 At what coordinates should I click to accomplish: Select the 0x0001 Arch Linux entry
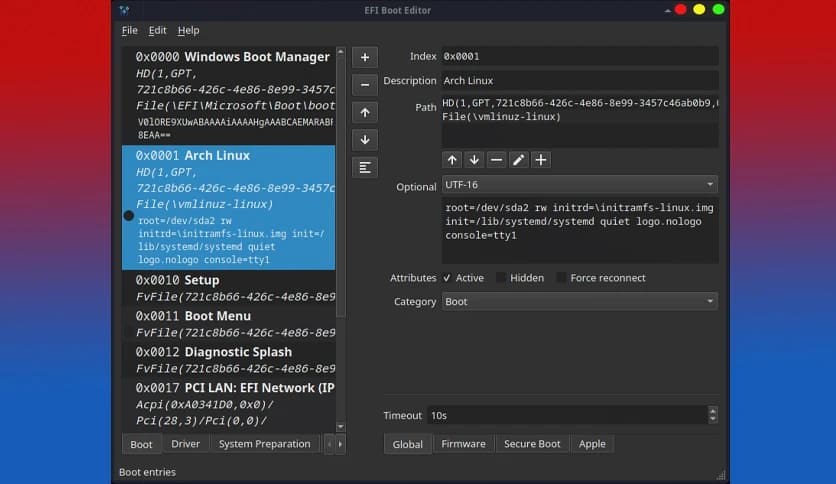[229, 207]
